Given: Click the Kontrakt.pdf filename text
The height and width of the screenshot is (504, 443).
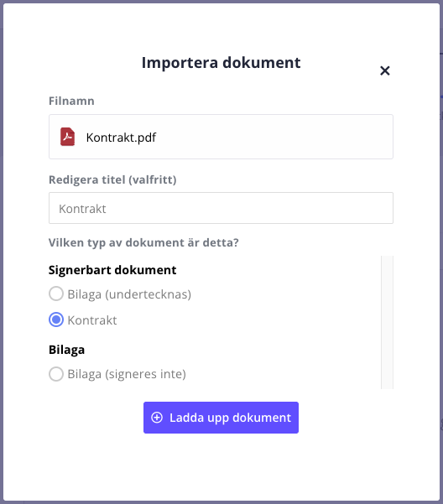Looking at the screenshot, I should pos(121,138).
